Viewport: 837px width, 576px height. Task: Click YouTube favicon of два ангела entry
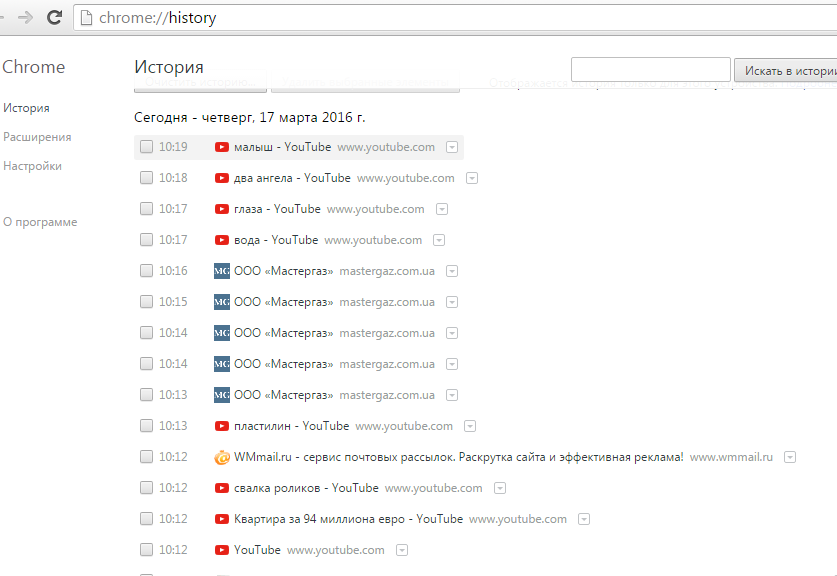[x=222, y=178]
